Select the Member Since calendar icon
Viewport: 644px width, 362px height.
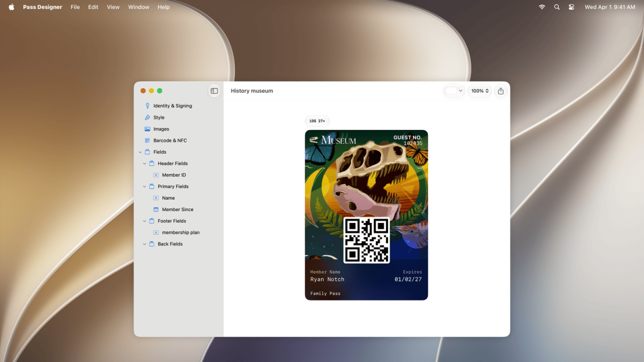(x=156, y=209)
